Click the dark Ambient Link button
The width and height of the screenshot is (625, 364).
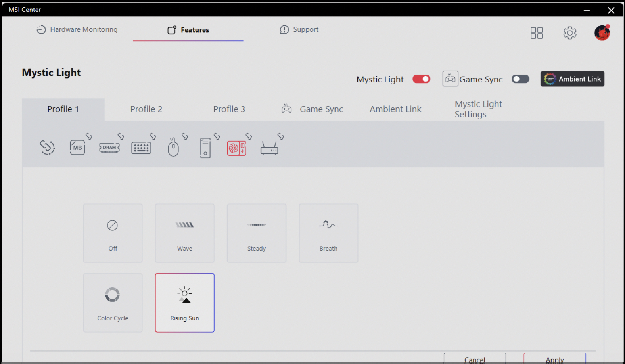point(572,79)
